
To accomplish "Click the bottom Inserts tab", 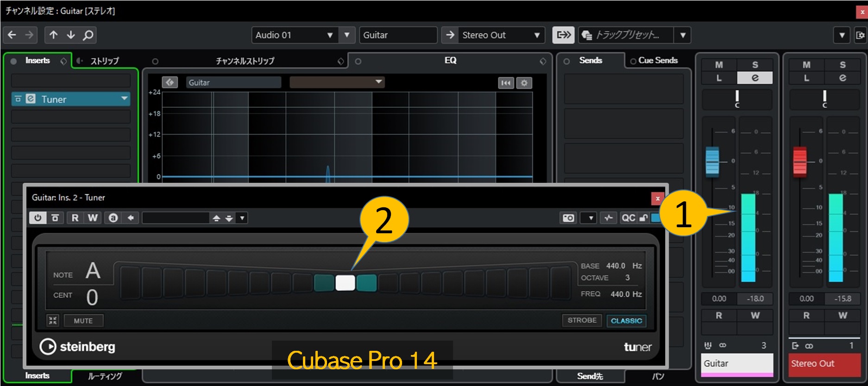I will 38,376.
